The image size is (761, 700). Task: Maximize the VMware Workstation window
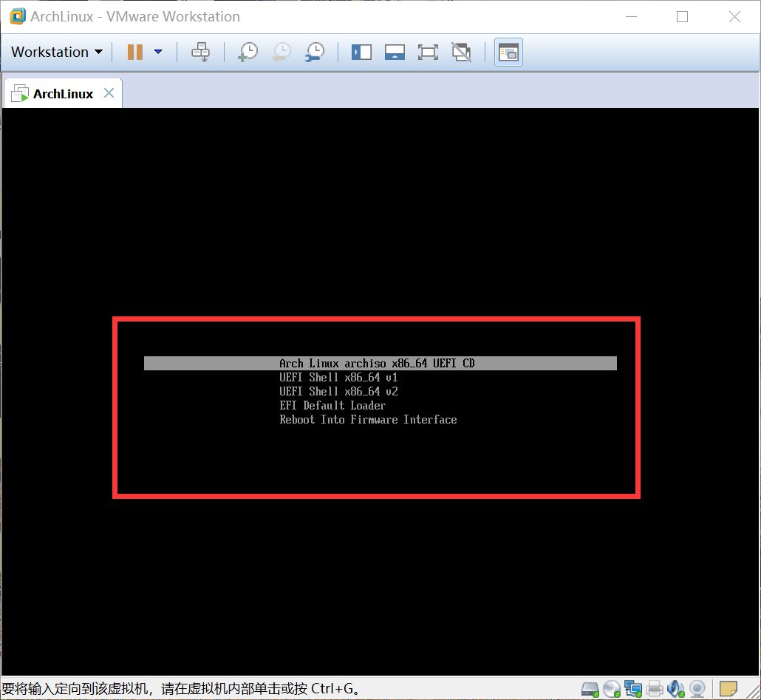coord(682,16)
